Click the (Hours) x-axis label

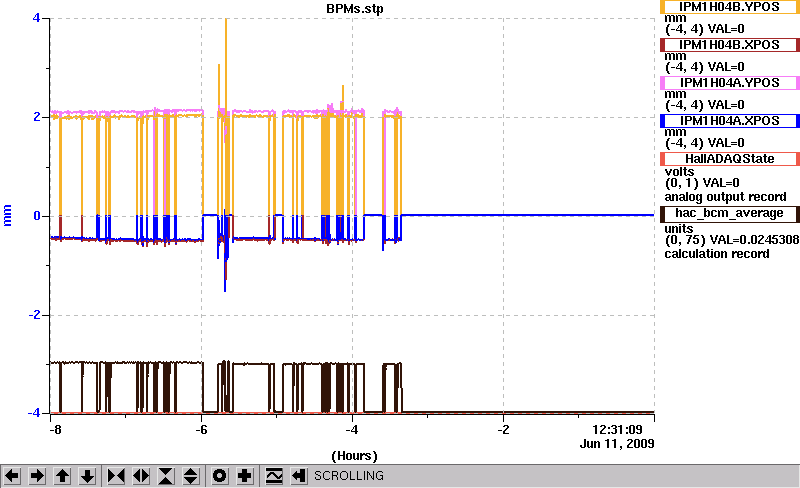point(355,455)
